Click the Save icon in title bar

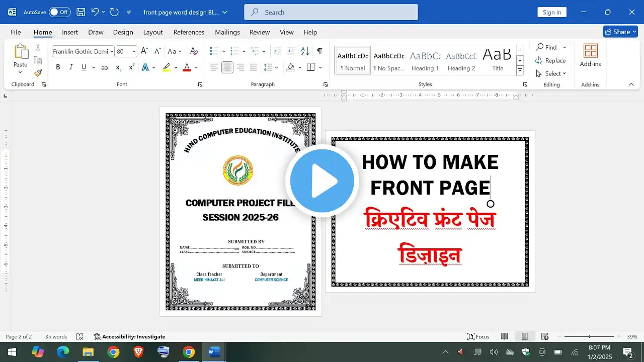pos(80,12)
